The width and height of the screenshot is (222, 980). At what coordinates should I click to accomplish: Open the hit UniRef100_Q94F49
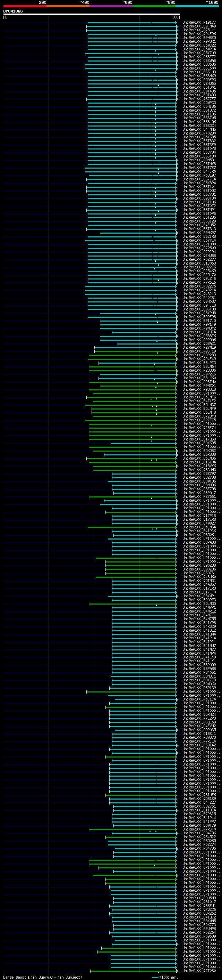199,359
